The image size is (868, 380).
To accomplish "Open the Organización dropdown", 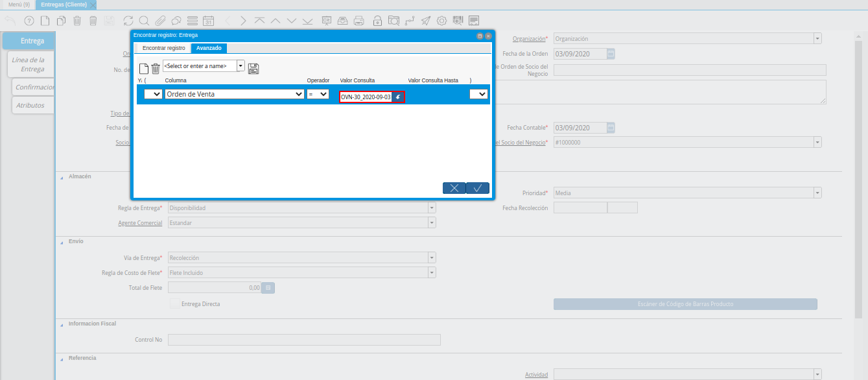I will pos(817,38).
